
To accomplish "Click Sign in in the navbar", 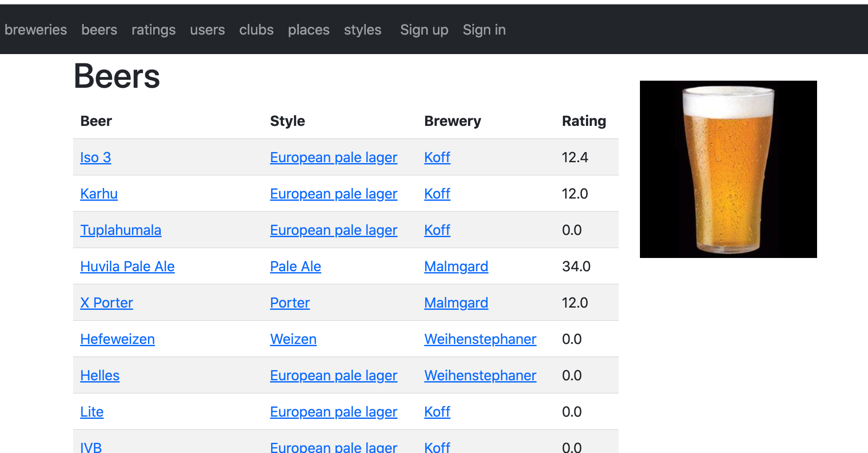I will pos(484,30).
